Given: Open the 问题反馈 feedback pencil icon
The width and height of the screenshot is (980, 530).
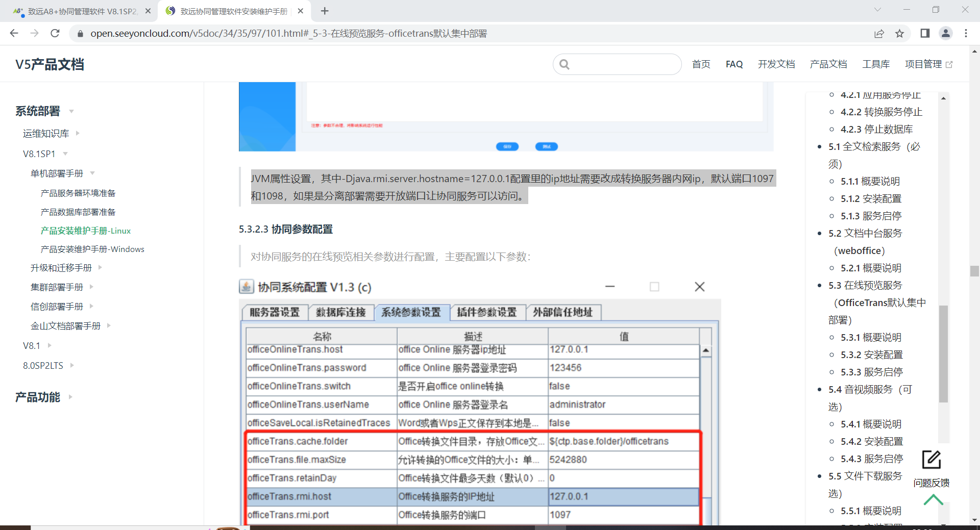Looking at the screenshot, I should (x=931, y=459).
